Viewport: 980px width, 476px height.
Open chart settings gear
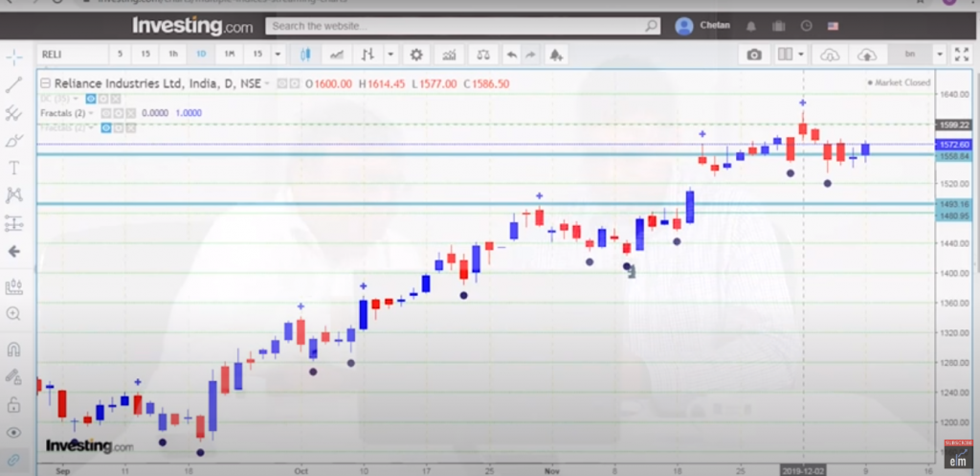(x=416, y=55)
